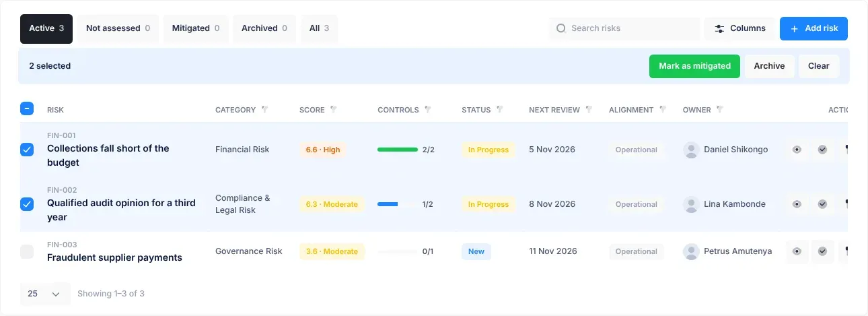Uncheck the FIN-001 row checkbox
The image size is (868, 316).
point(27,150)
